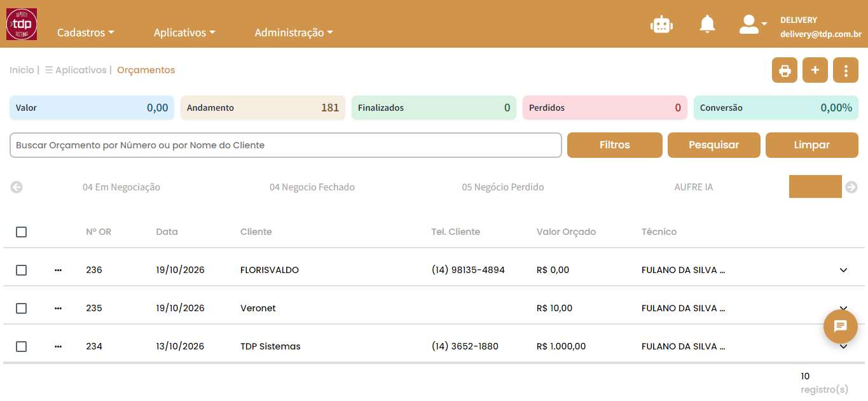Click date 13/10/2026

pos(181,346)
